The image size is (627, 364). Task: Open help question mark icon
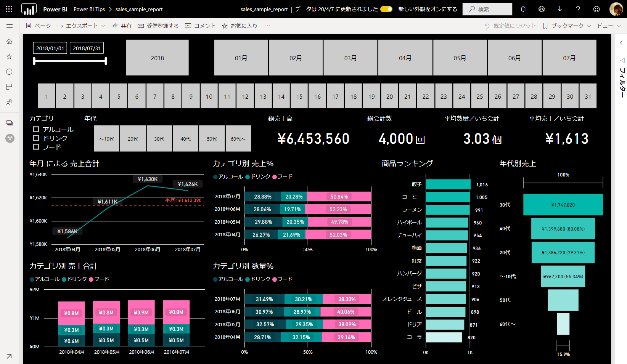click(x=578, y=9)
